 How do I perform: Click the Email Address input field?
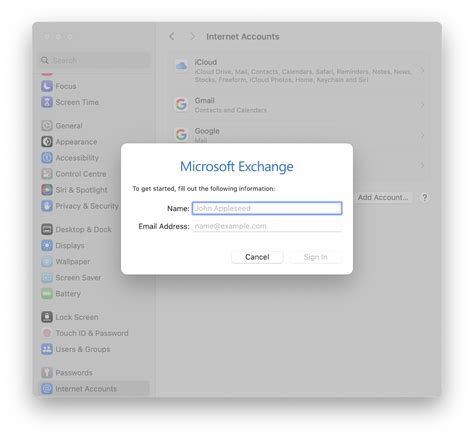point(267,226)
